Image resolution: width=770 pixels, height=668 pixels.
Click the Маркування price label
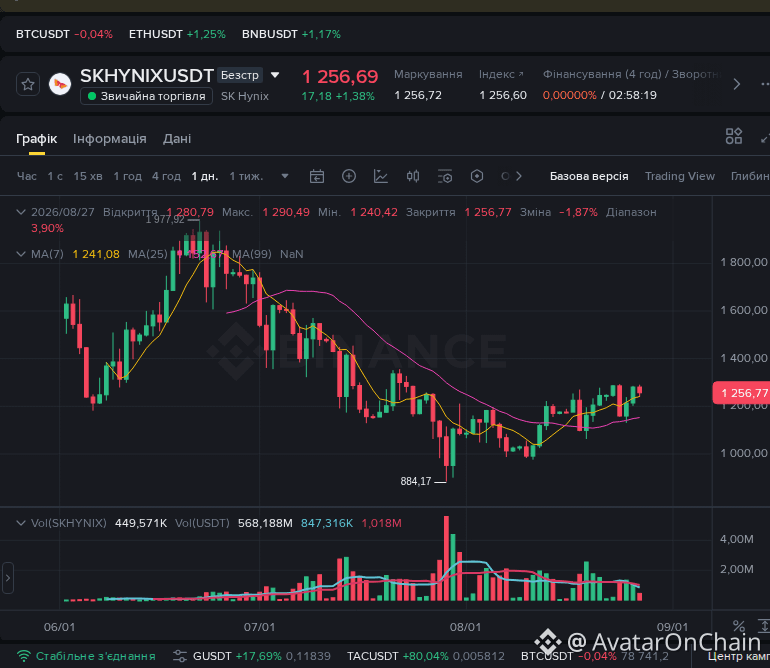428,74
